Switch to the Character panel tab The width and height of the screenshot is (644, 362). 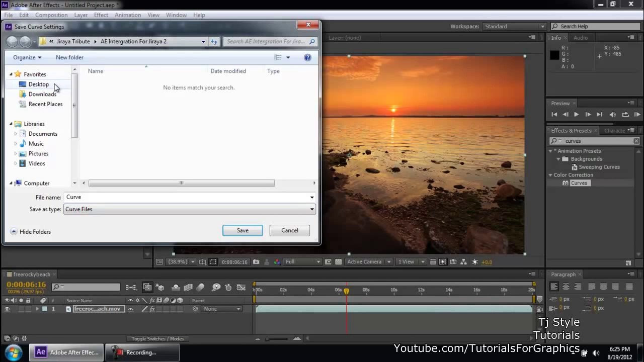615,131
